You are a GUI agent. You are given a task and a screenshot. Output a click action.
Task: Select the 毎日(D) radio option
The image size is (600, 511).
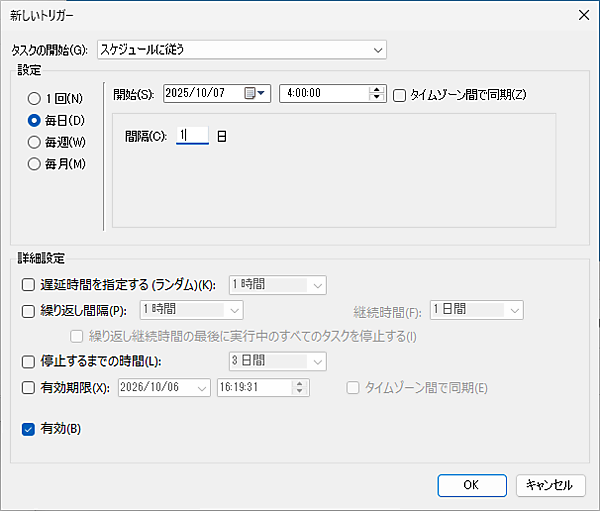(34, 121)
